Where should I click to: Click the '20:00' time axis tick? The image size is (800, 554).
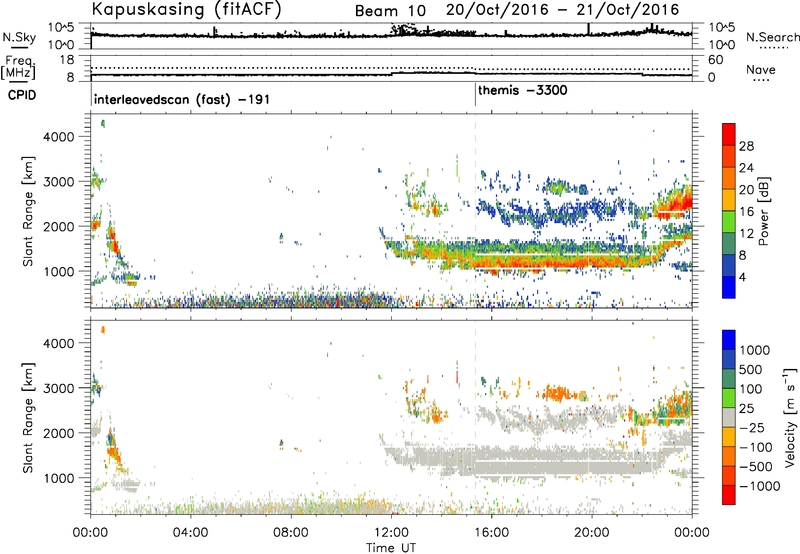[x=592, y=533]
